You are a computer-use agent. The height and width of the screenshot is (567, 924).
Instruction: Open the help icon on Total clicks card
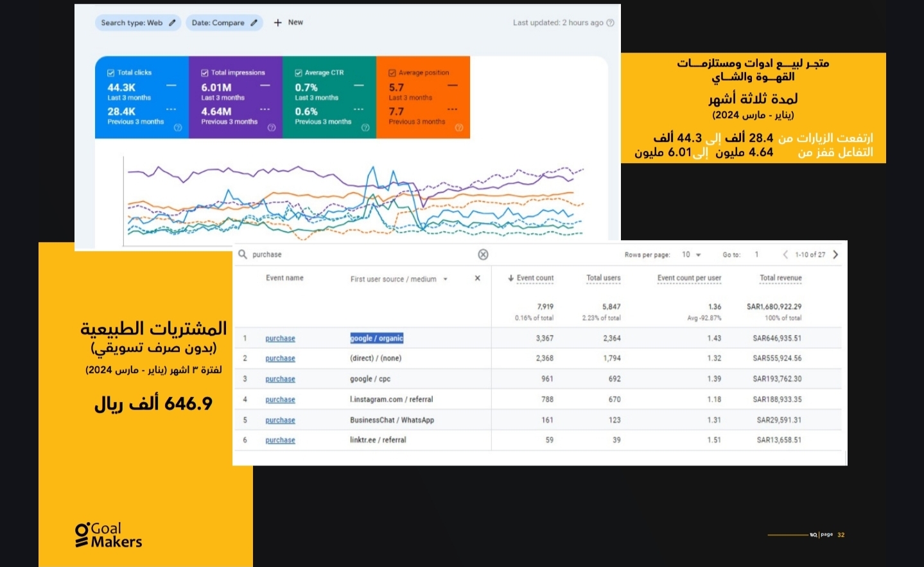178,128
